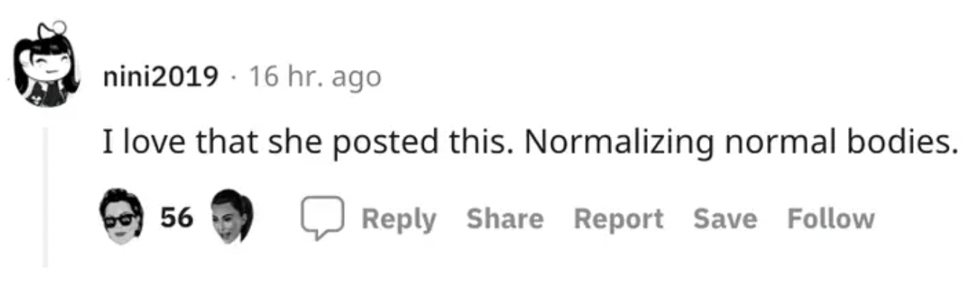The width and height of the screenshot is (980, 283).
Task: Click the vote score 56
Action: tap(178, 218)
